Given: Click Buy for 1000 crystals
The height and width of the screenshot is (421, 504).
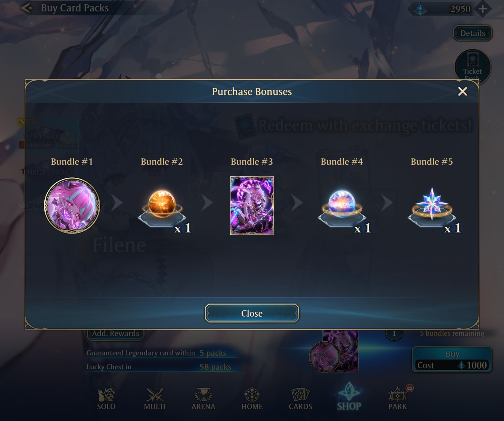Looking at the screenshot, I should 452,360.
